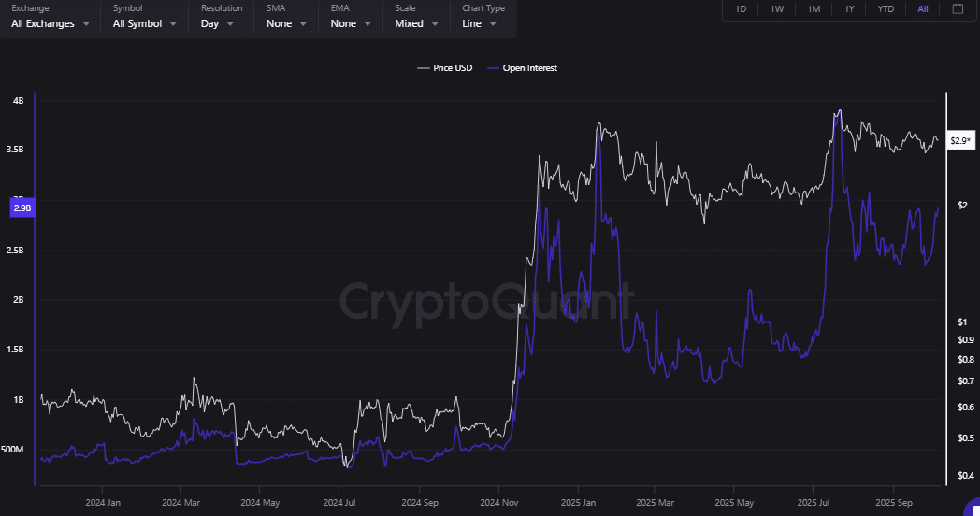The width and height of the screenshot is (980, 516).
Task: Select the YTD range button
Action: click(885, 9)
